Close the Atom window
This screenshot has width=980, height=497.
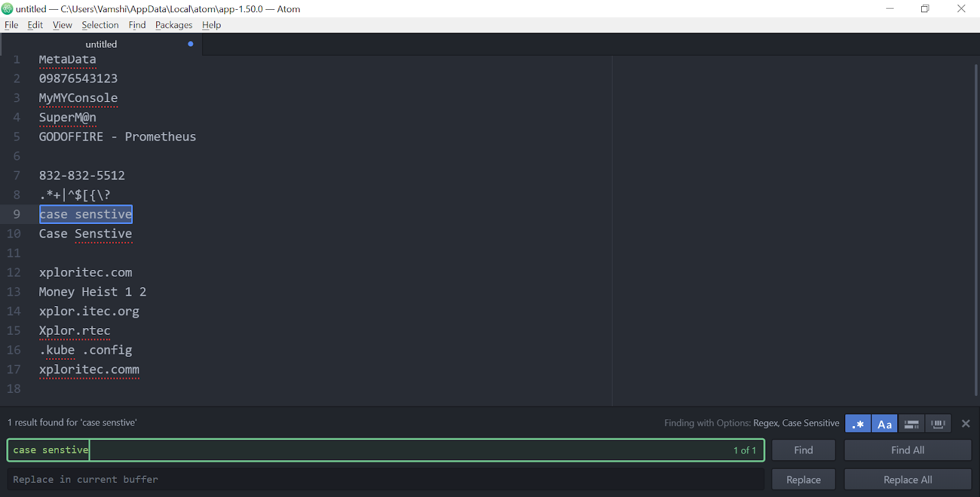961,9
